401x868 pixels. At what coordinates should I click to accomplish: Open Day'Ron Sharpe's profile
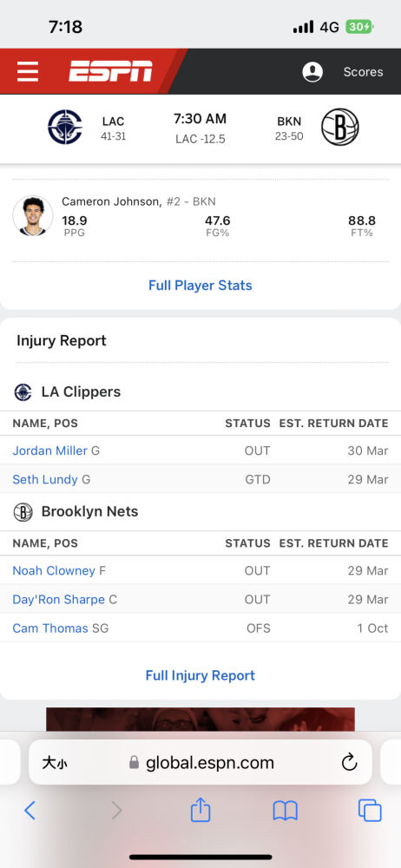(59, 600)
